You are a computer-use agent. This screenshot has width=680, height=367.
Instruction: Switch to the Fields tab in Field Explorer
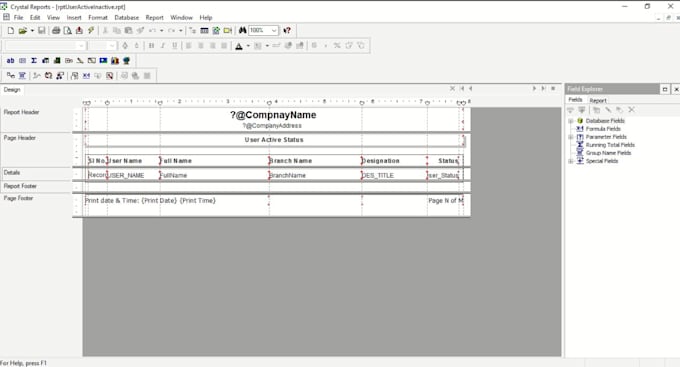[575, 100]
